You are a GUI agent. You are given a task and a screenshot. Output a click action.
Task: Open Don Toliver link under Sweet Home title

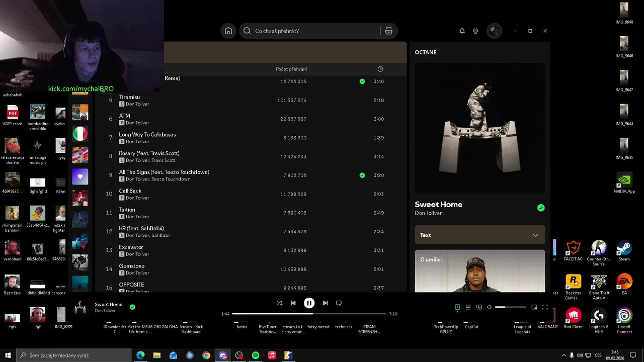coord(428,213)
